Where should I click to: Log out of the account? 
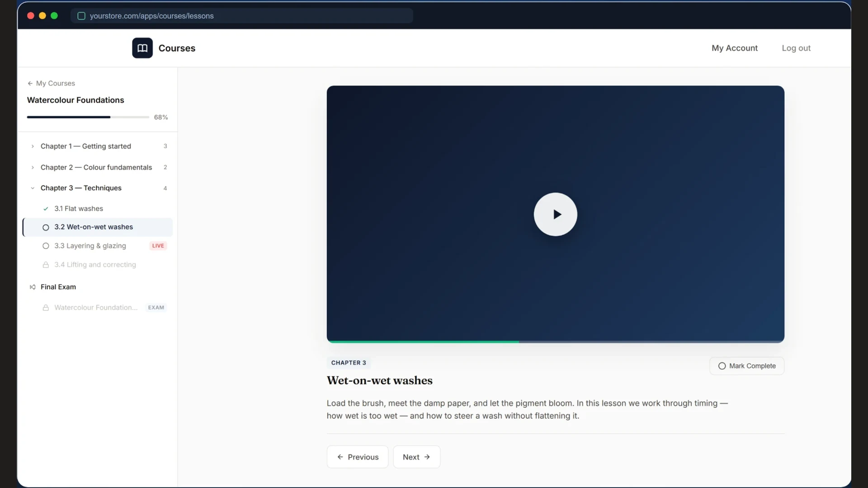[x=796, y=48]
